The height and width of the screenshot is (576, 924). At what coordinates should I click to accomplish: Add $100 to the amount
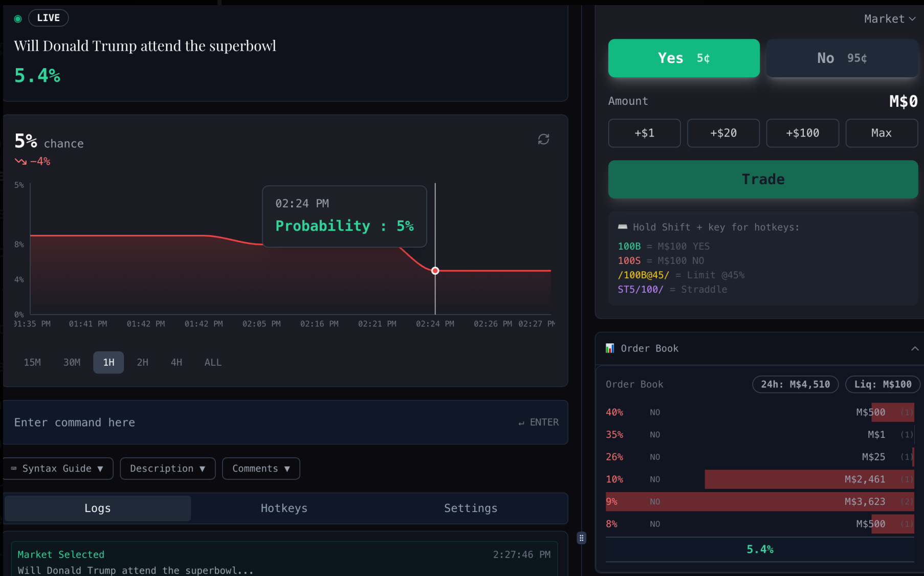point(802,133)
